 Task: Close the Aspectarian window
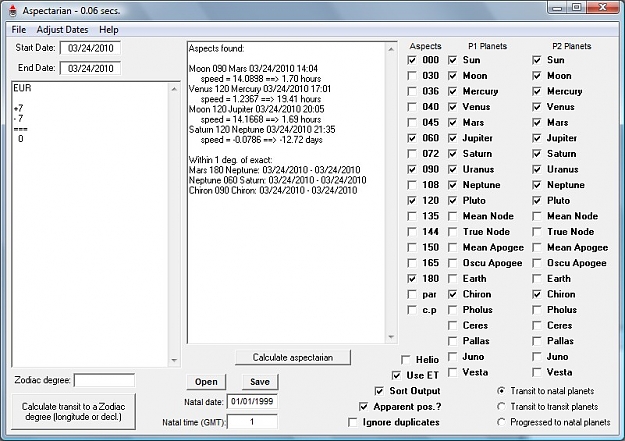(x=602, y=8)
